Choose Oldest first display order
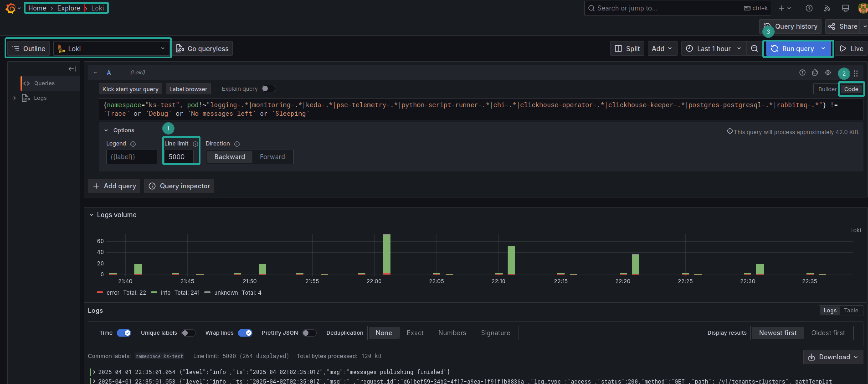This screenshot has height=384, width=868. [828, 333]
